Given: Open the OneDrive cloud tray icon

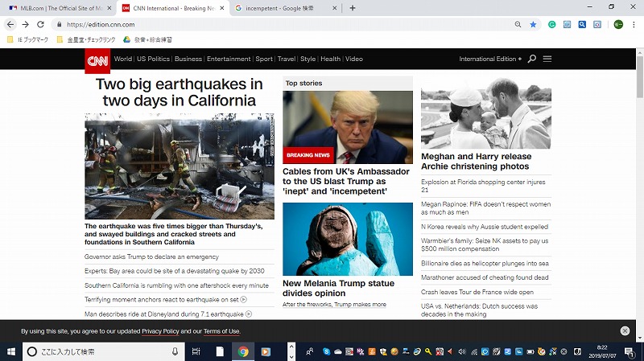Looking at the screenshot, I should coord(338,351).
